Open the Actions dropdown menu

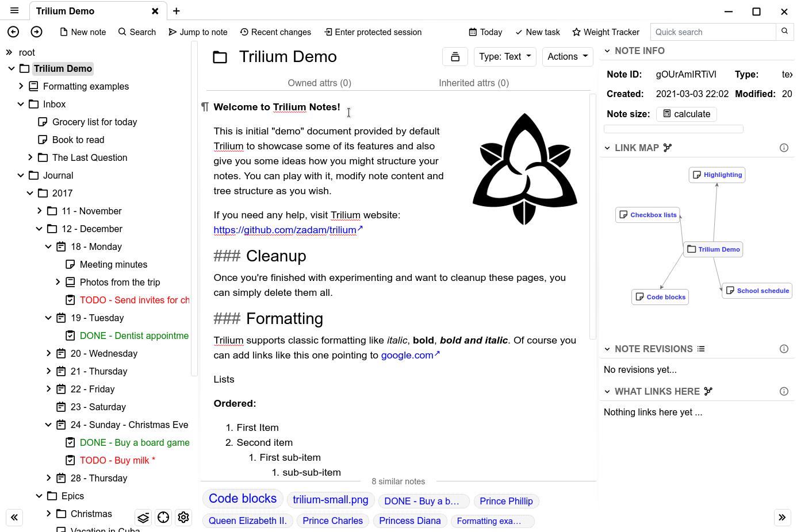coord(567,57)
